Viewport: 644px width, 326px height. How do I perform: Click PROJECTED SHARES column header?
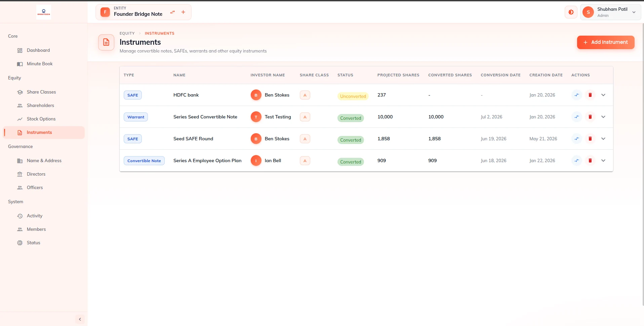pyautogui.click(x=398, y=75)
